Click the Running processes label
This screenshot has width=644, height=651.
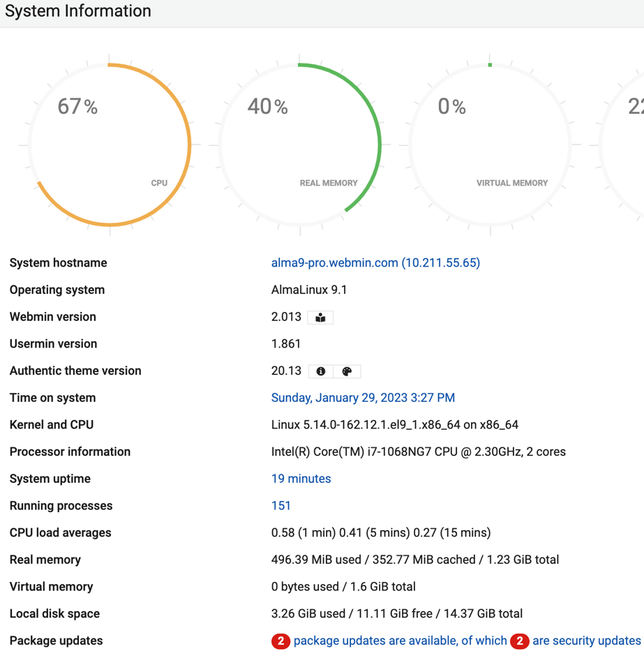(61, 506)
